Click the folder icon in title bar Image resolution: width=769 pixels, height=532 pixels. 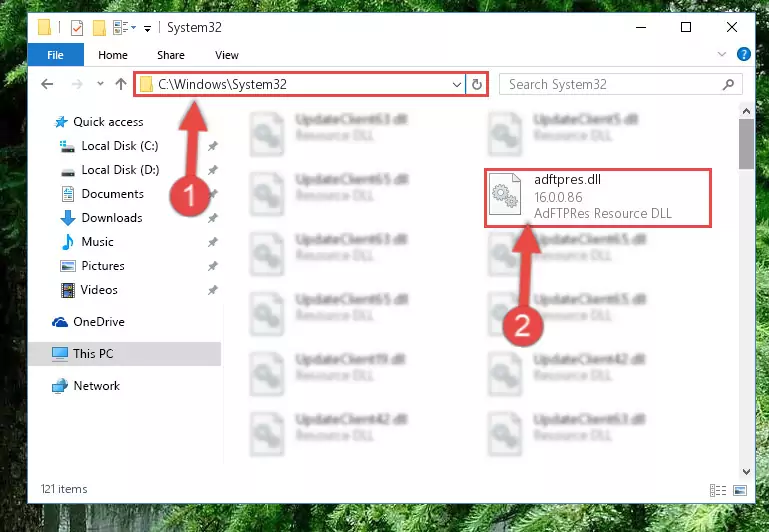coord(44,27)
